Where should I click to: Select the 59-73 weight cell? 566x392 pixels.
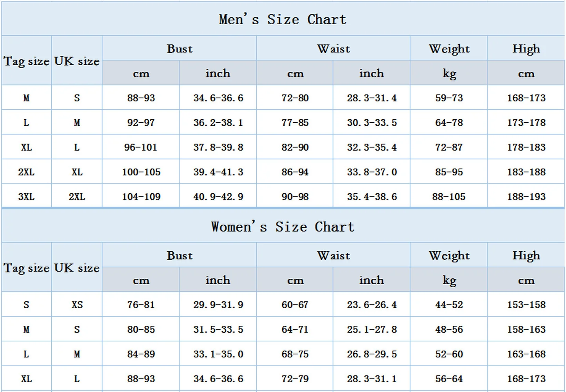(449, 98)
